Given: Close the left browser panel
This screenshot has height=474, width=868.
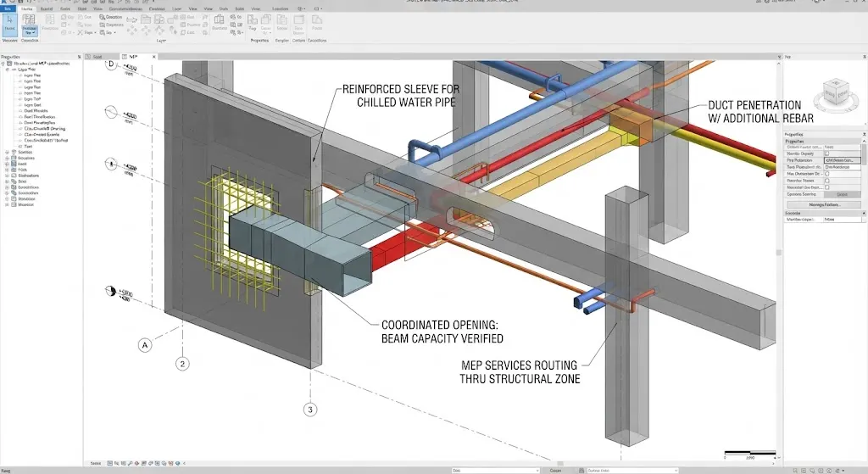Looking at the screenshot, I should (x=79, y=57).
